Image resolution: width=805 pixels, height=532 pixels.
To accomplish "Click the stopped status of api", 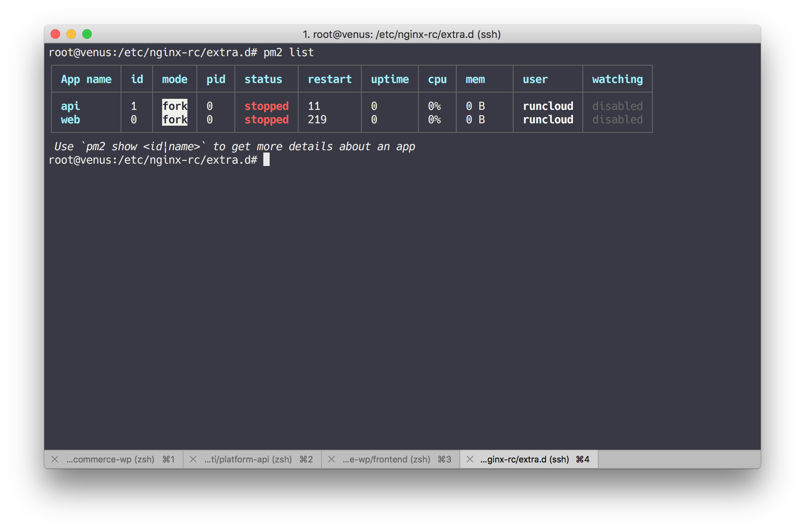I will click(x=266, y=106).
